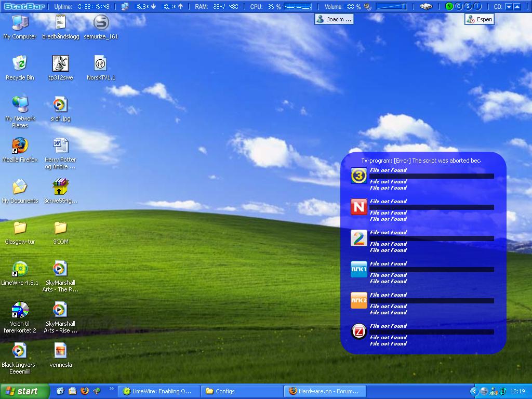The height and width of the screenshot is (399, 532).
Task: Switch to Hardware.no - Forum taskbar window
Action: coord(325,391)
